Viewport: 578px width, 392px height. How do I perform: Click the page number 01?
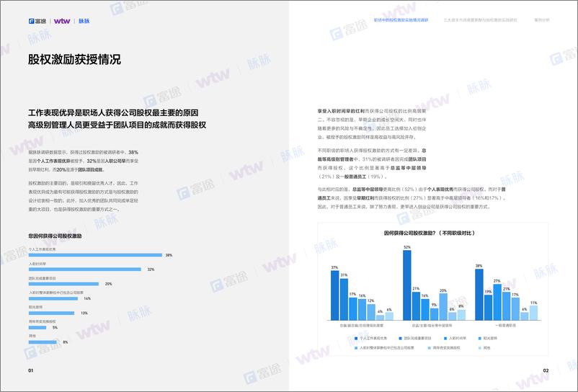[x=31, y=370]
